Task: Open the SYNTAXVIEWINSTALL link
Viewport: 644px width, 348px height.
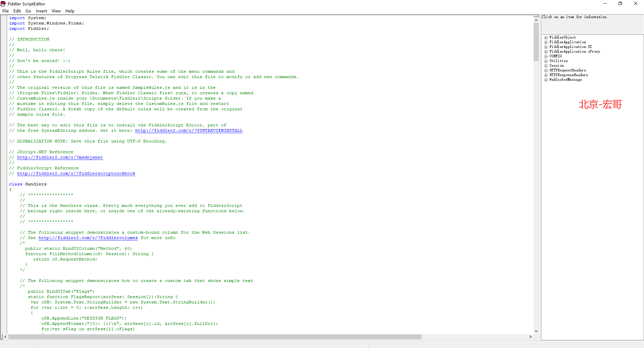Action: [x=189, y=131]
